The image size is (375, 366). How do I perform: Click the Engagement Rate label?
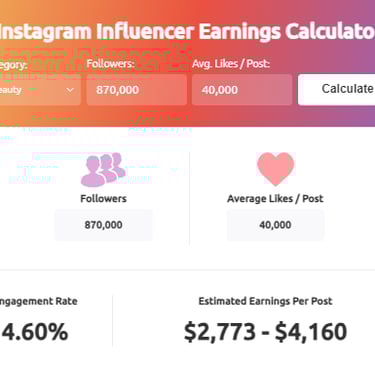pos(39,301)
